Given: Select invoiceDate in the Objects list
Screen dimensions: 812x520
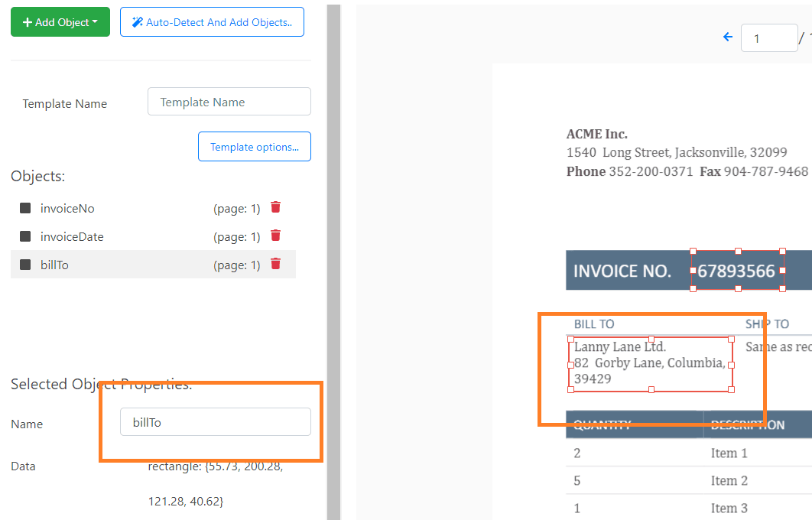Looking at the screenshot, I should (72, 236).
